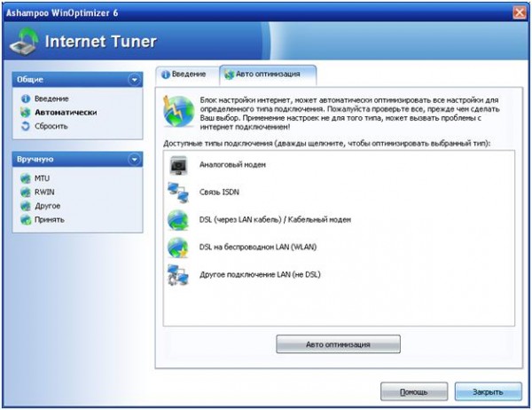Click the Internet Tuner header logo icon

coord(24,42)
